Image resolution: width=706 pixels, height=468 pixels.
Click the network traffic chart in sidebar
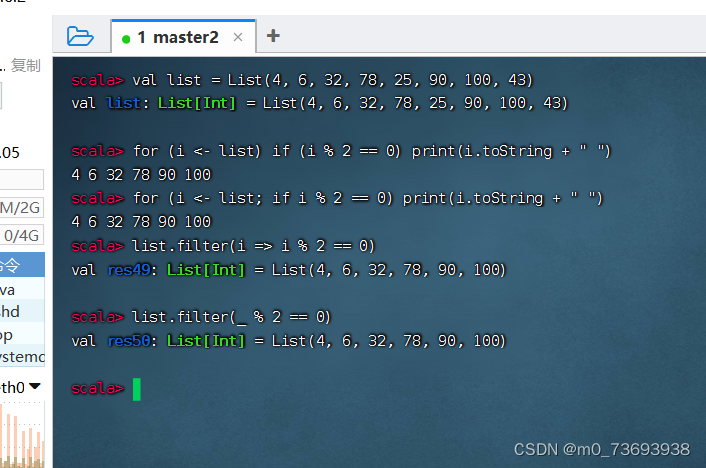pyautogui.click(x=22, y=435)
